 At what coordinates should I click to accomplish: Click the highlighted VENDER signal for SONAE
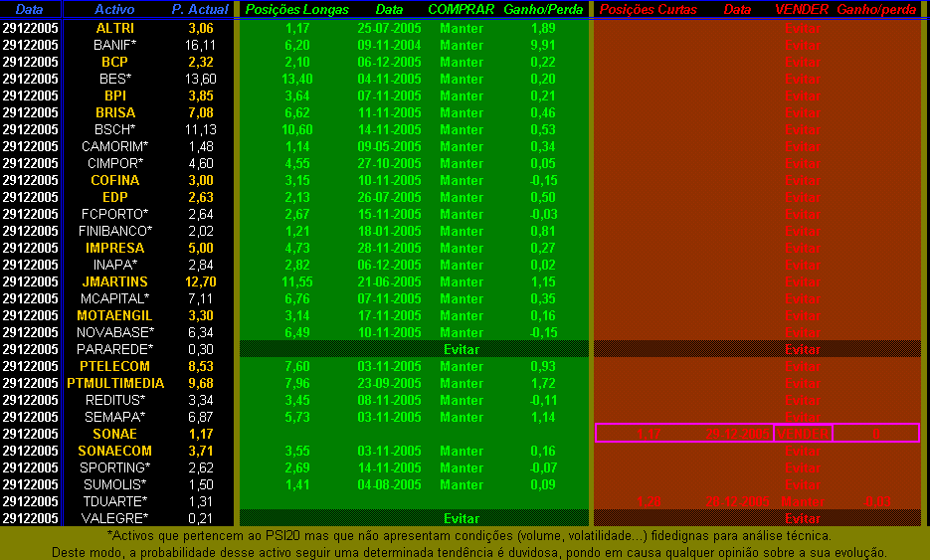802,434
